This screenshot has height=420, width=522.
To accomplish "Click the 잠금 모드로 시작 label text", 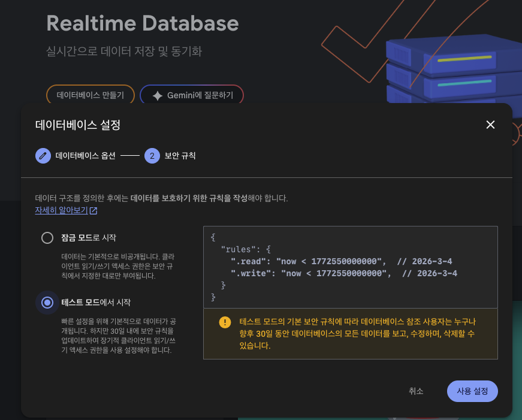I will point(89,238).
